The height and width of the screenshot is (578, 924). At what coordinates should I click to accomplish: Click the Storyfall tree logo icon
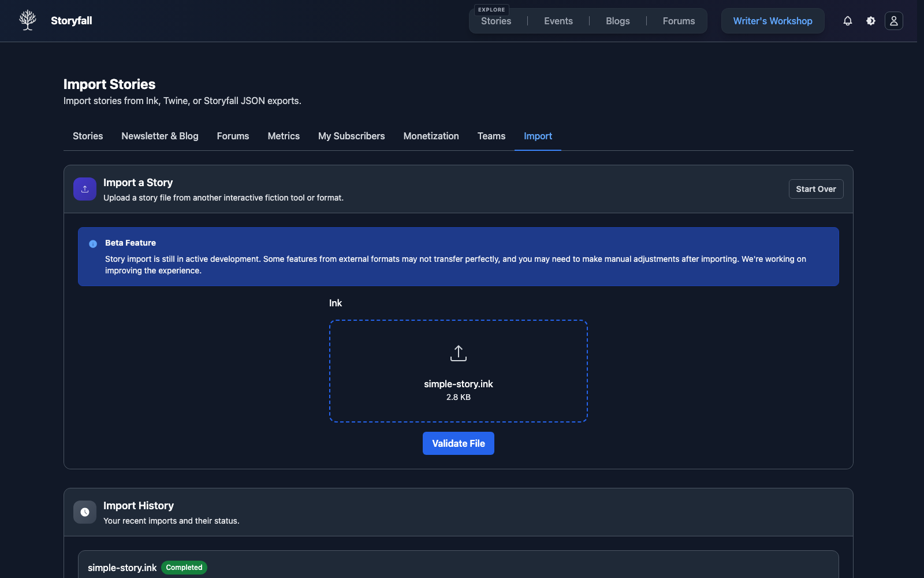point(27,20)
